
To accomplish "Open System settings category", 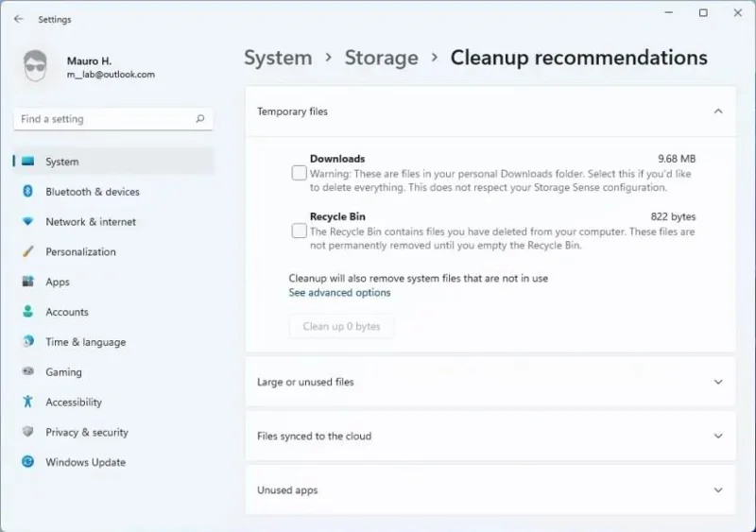I will point(113,161).
